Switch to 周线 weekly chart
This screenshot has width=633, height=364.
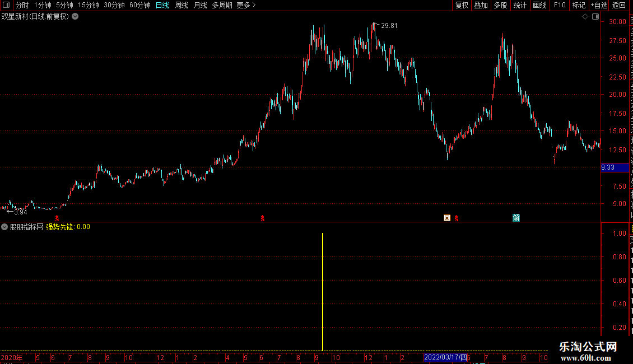pyautogui.click(x=181, y=5)
